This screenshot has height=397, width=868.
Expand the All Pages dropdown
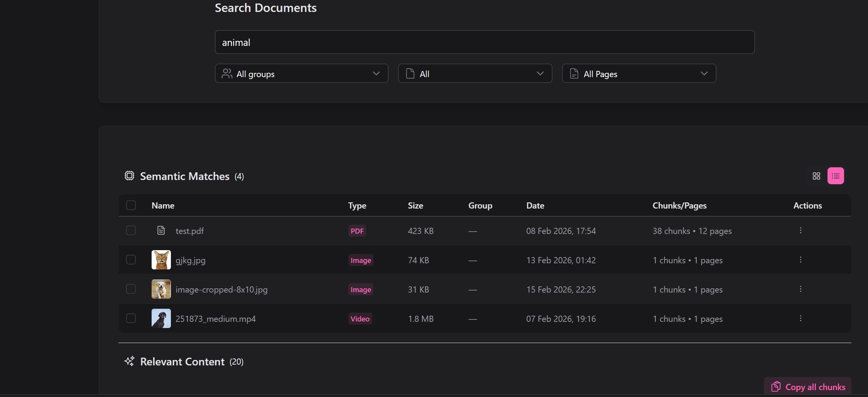tap(638, 73)
